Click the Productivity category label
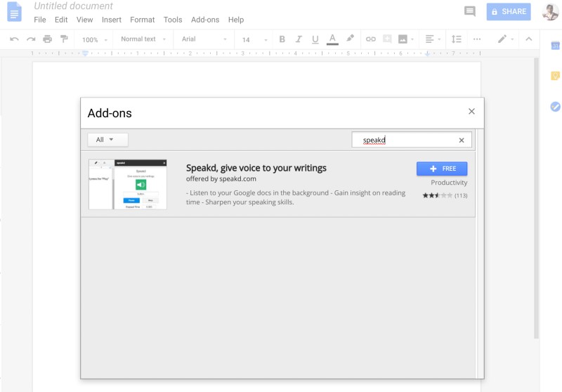This screenshot has width=562, height=392. 449,183
